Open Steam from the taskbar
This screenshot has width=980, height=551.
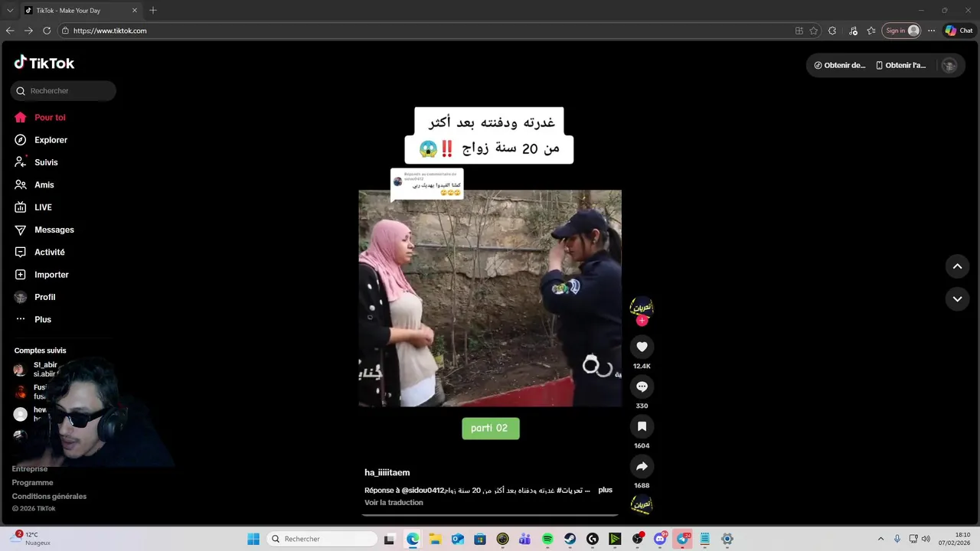pos(570,539)
